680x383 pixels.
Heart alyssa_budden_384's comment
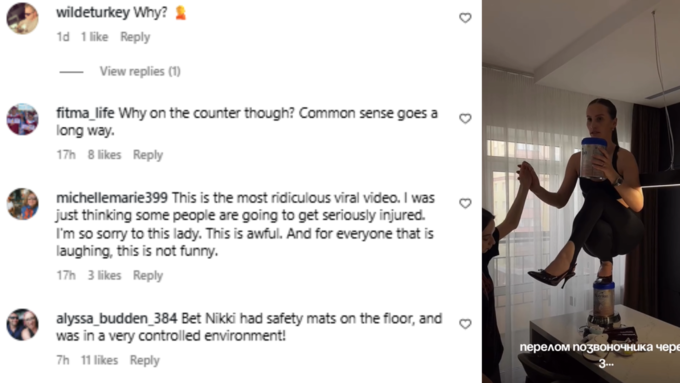point(465,324)
